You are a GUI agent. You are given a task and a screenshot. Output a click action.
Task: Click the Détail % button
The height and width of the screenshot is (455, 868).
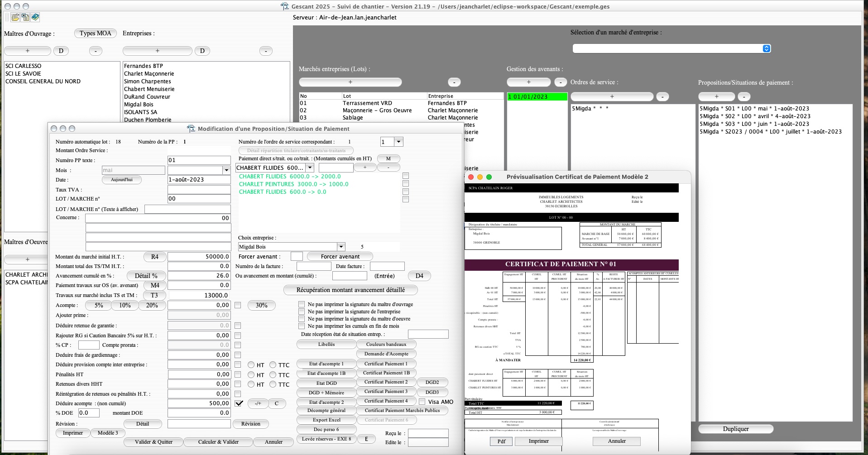click(146, 276)
